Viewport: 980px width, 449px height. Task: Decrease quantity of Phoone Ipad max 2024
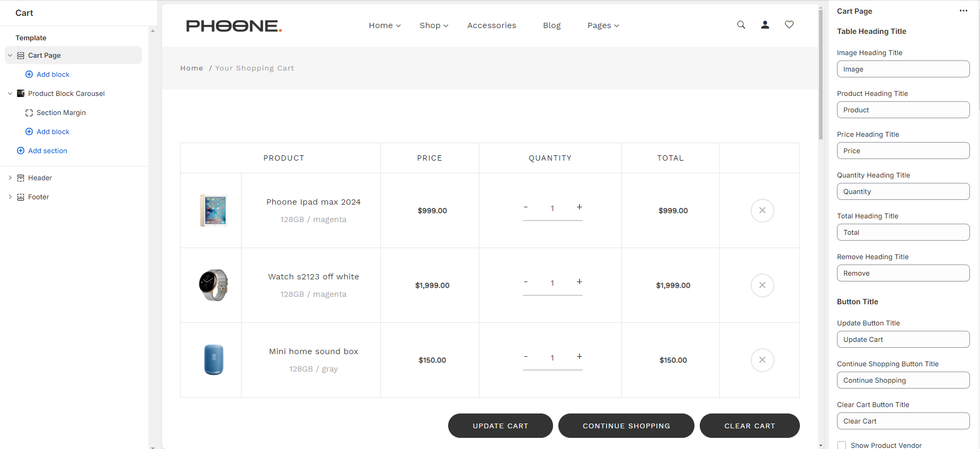[525, 207]
